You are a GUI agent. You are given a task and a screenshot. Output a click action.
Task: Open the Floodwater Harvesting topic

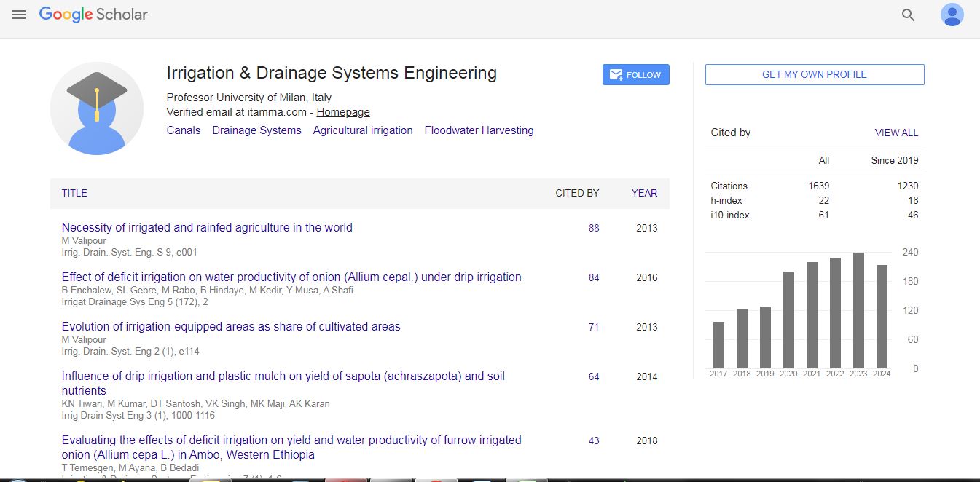479,130
